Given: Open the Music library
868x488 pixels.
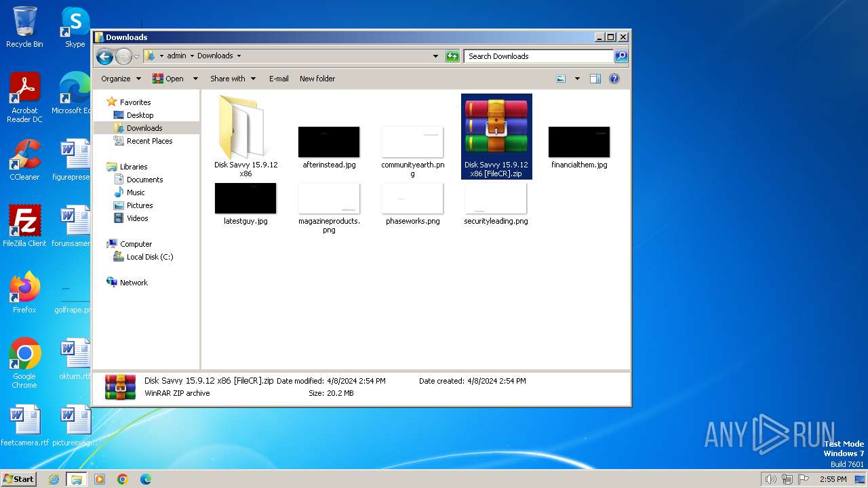Looking at the screenshot, I should click(136, 192).
